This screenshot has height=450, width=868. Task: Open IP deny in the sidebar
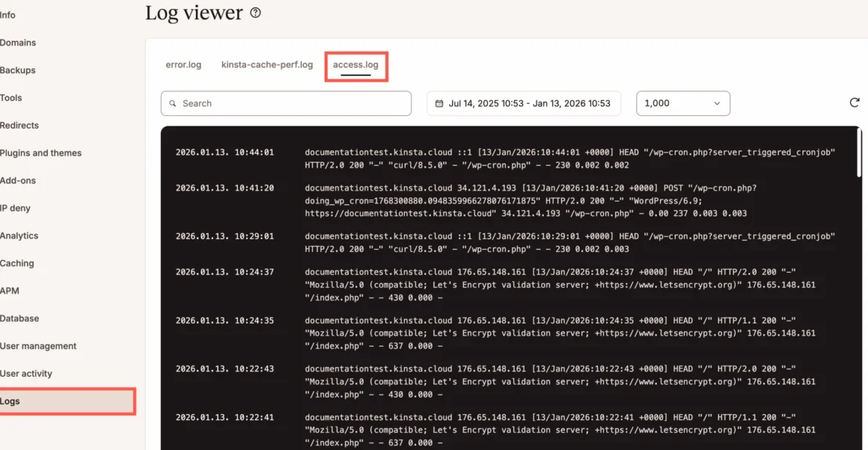[15, 209]
